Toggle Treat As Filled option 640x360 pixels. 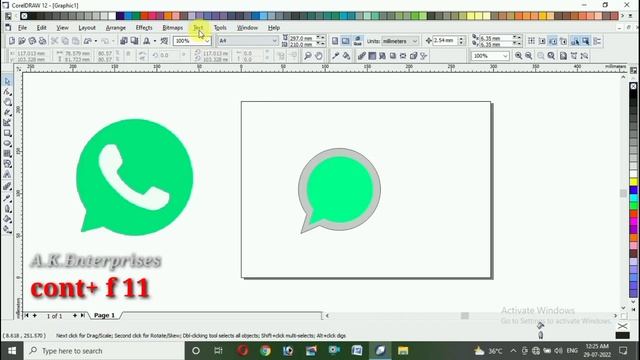pyautogui.click(x=586, y=41)
